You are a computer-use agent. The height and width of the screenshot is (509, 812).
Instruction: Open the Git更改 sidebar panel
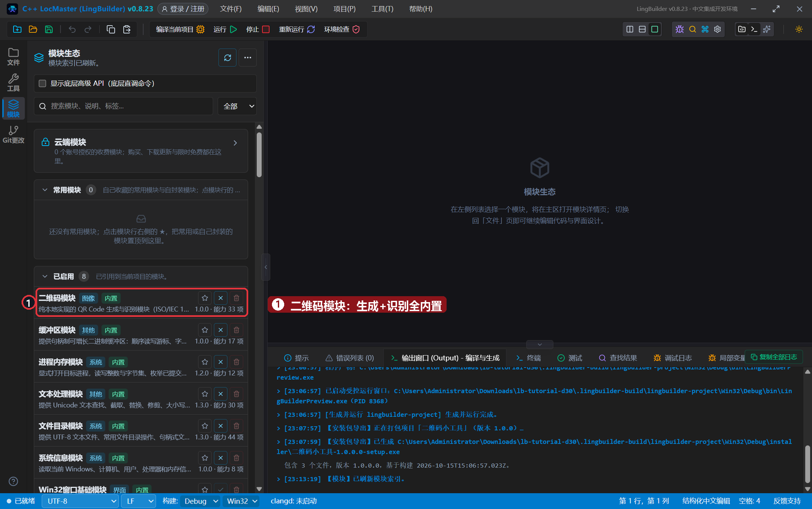tap(14, 135)
